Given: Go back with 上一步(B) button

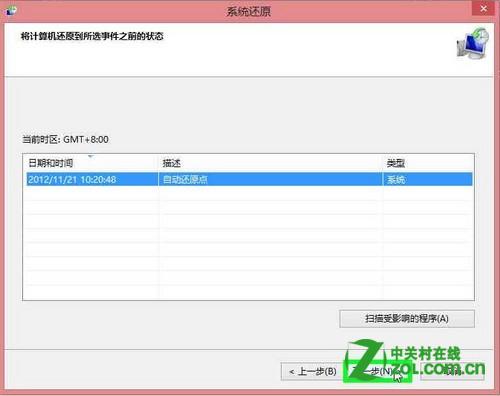Looking at the screenshot, I should tap(312, 371).
